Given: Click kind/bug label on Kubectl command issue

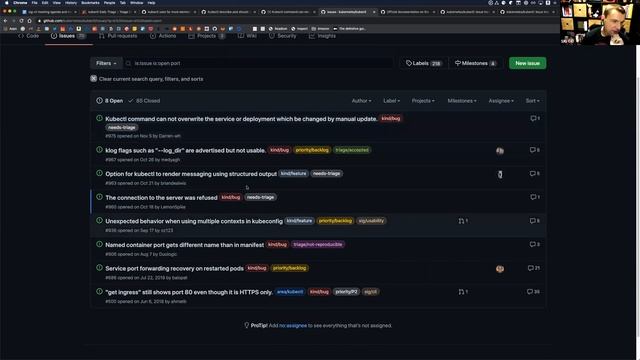Looking at the screenshot, I should click(x=391, y=118).
